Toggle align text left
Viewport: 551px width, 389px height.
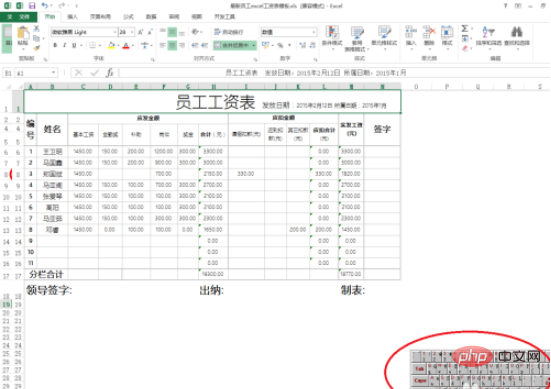[163, 45]
